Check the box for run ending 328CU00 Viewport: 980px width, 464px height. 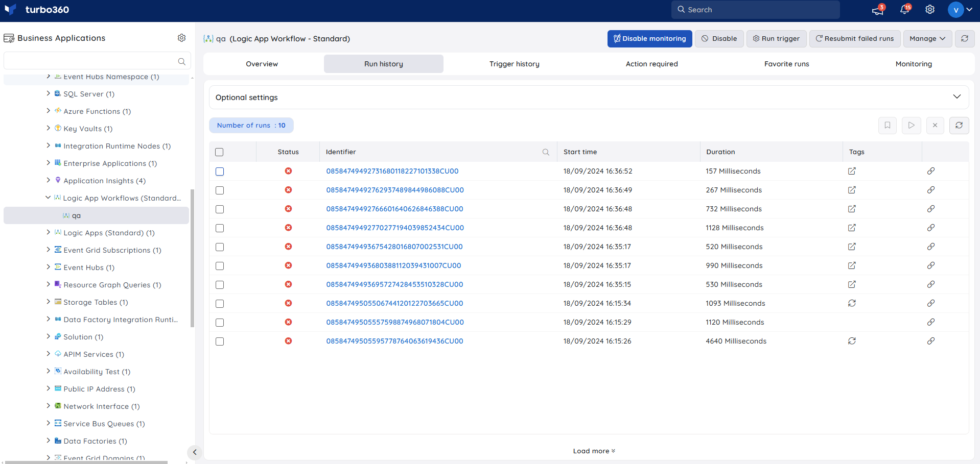click(220, 285)
